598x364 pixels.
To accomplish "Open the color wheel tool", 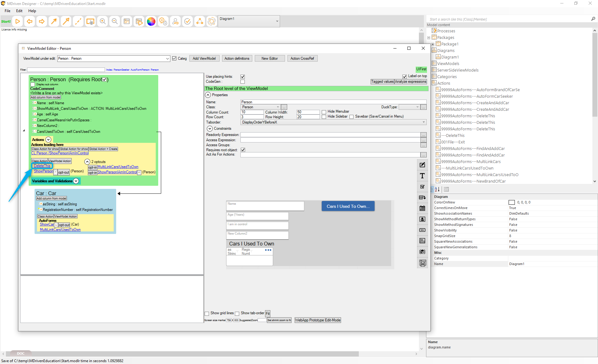I will 151,21.
